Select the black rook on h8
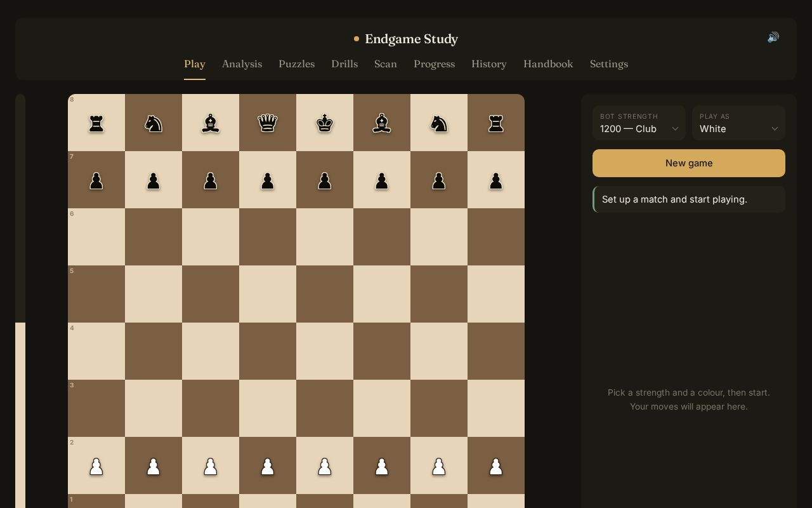The image size is (812, 508). (496, 123)
